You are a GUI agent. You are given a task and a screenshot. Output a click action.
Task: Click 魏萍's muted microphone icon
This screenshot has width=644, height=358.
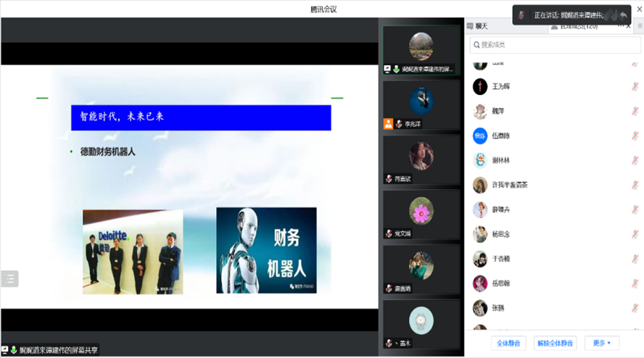(x=635, y=112)
